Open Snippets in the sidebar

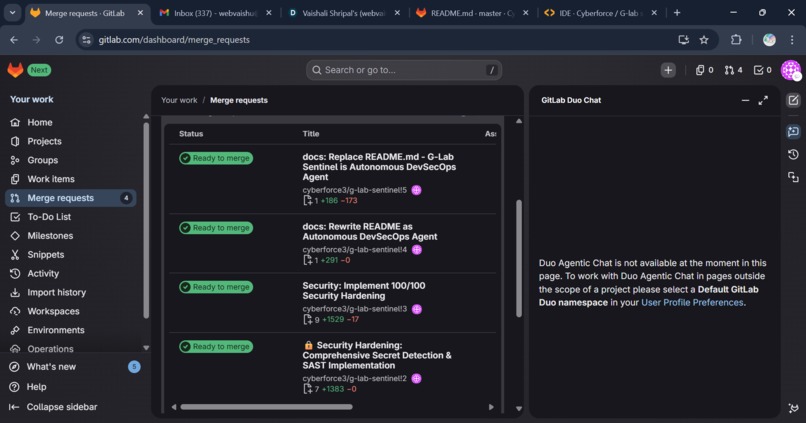pos(70,254)
